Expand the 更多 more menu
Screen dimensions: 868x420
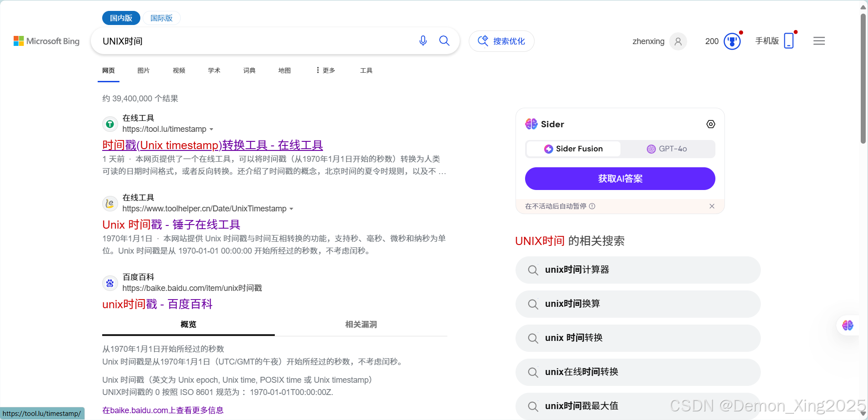pos(326,70)
